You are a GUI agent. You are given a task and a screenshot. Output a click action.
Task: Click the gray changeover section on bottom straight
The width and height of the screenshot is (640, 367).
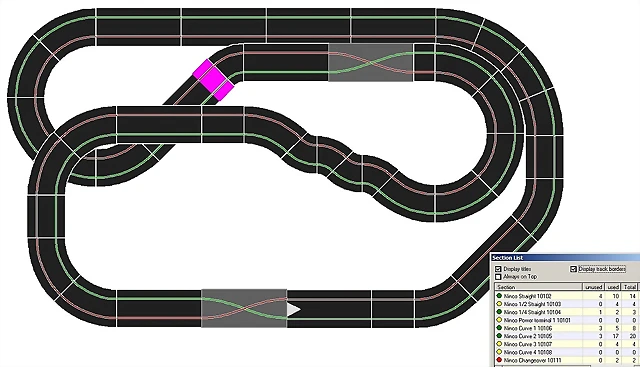(x=244, y=308)
